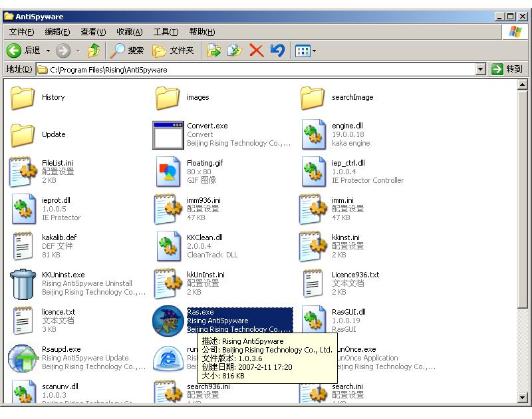Image resolution: width=532 pixels, height=419 pixels.
Task: Expand the Views dropdown arrow
Action: (314, 51)
